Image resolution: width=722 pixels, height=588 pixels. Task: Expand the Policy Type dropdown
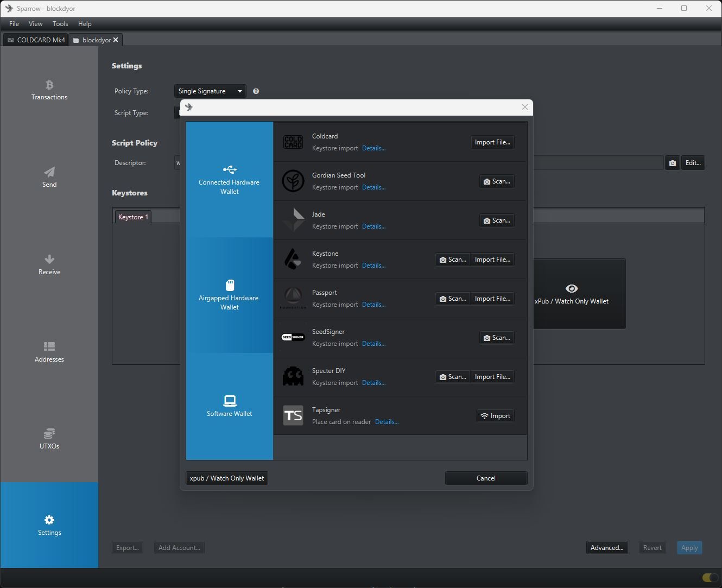210,91
